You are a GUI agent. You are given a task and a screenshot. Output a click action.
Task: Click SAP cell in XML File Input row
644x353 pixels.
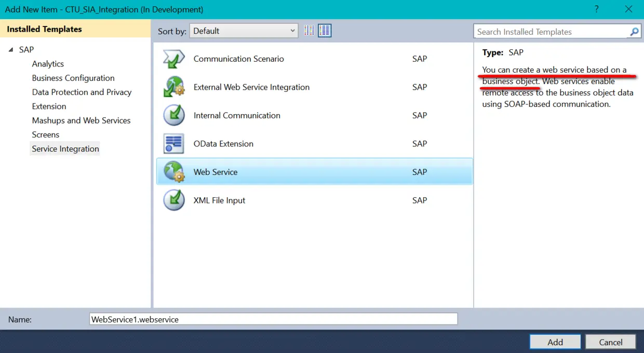coord(420,200)
